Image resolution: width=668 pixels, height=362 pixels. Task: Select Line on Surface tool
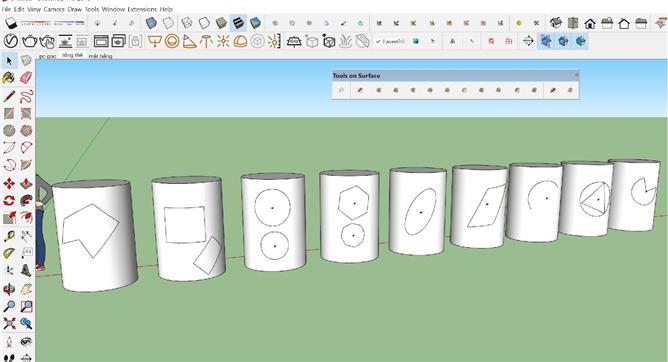coord(360,90)
